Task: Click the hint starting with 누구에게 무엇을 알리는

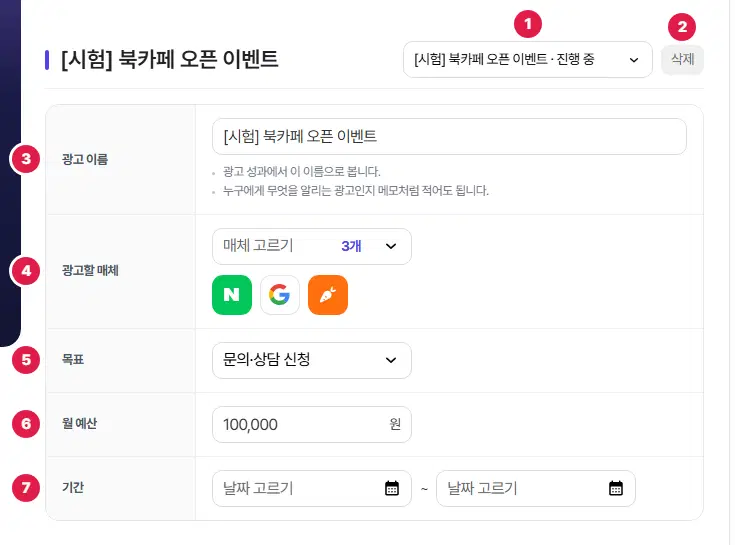Action: pyautogui.click(x=356, y=191)
